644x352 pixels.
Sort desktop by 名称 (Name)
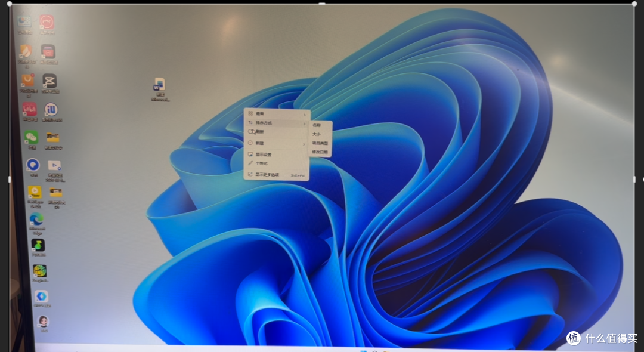tap(320, 125)
